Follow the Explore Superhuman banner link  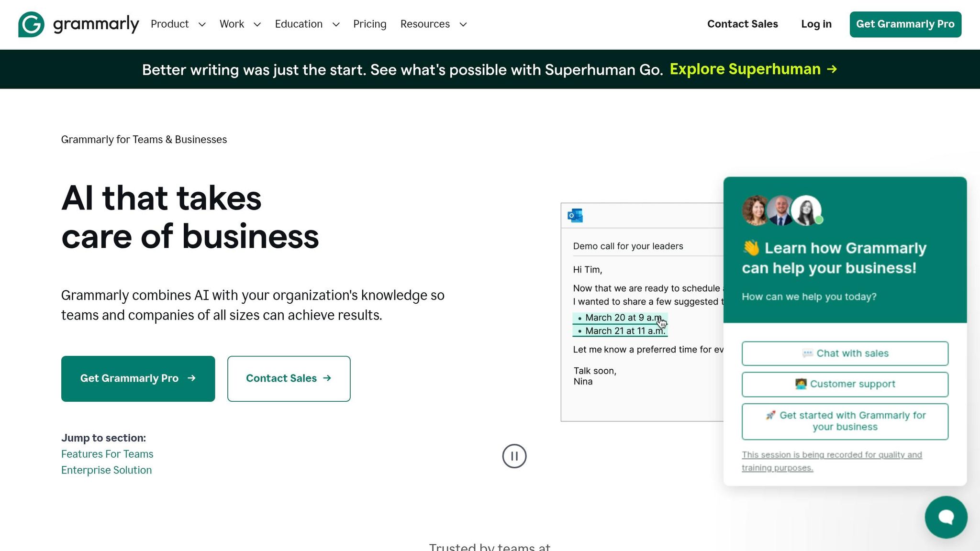[x=753, y=69]
